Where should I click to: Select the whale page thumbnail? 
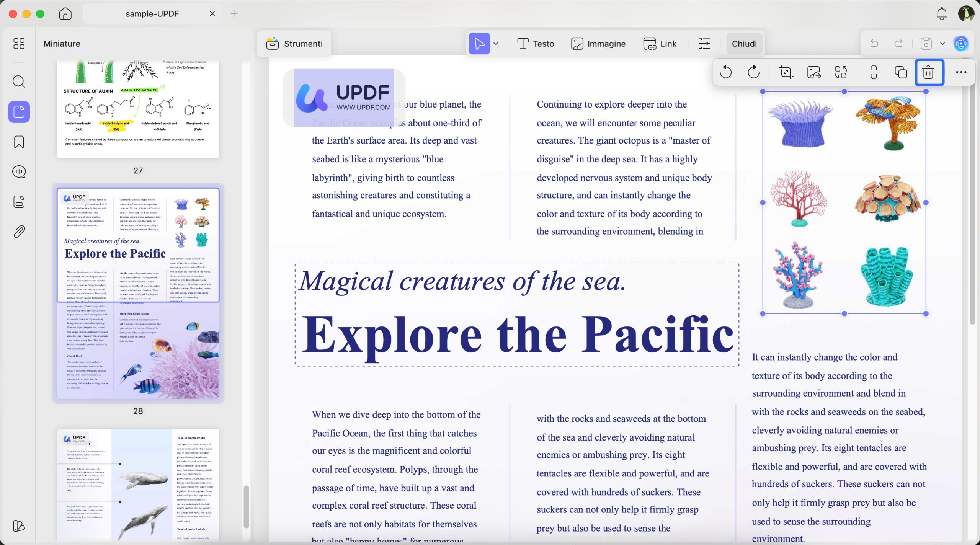click(138, 485)
